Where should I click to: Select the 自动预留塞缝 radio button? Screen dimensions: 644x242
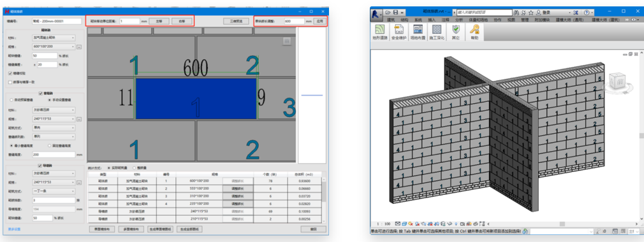point(11,100)
